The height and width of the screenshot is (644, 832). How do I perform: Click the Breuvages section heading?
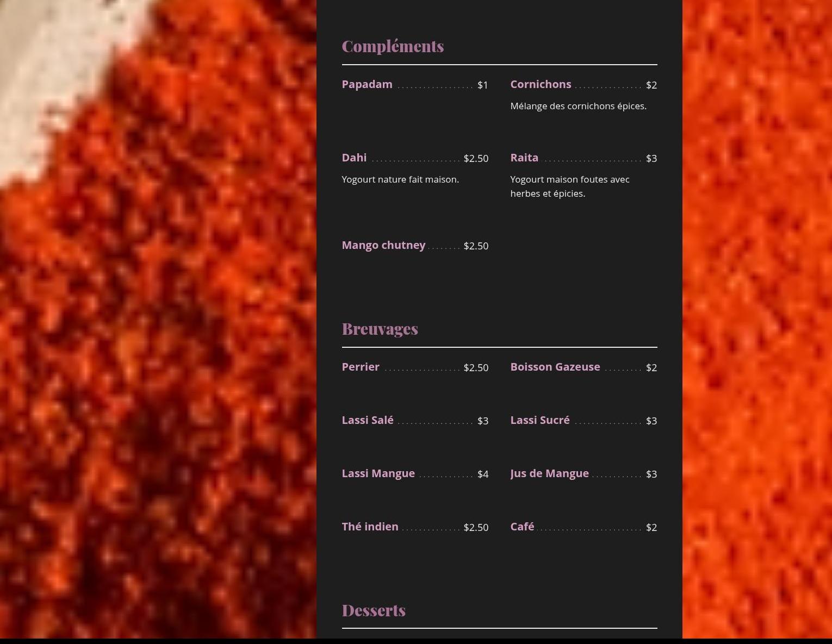click(x=380, y=329)
